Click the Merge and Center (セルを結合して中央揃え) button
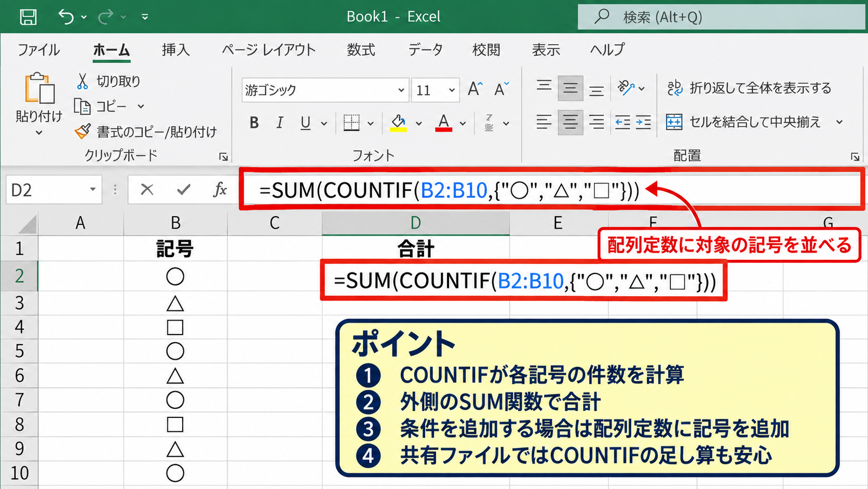 coord(743,122)
